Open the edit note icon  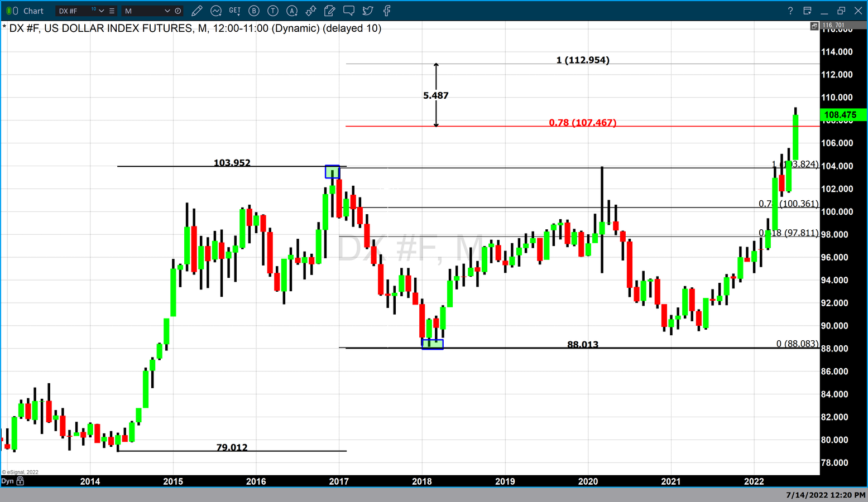click(330, 11)
